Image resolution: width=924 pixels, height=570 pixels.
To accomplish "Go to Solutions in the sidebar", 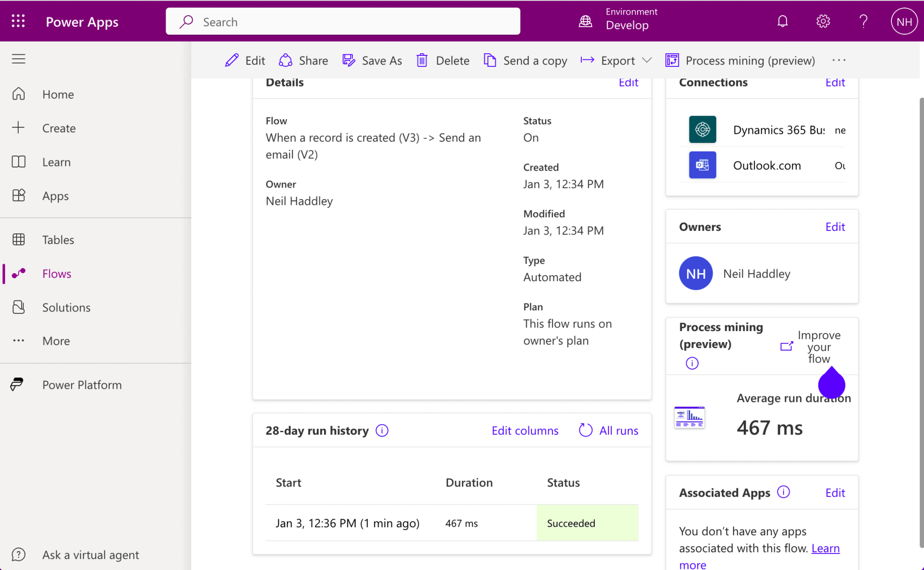I will point(66,307).
